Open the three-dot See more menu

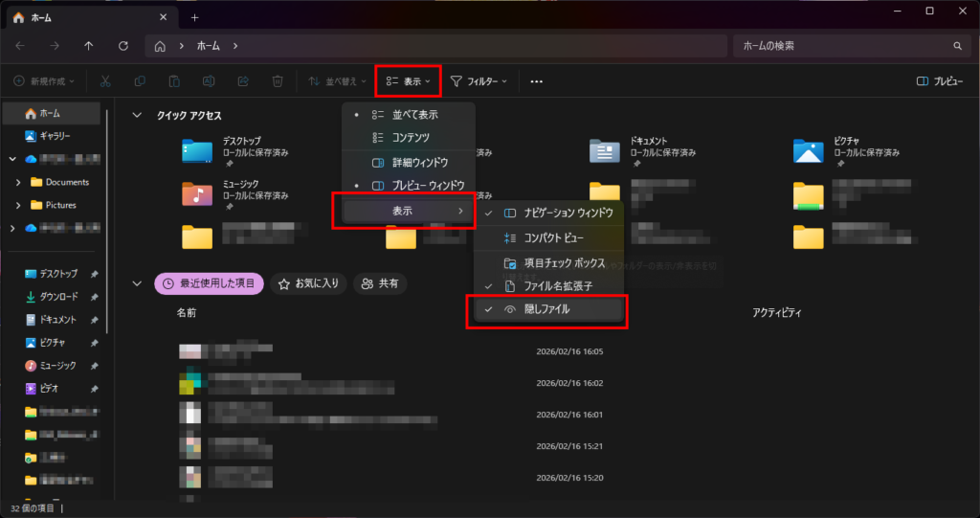pyautogui.click(x=536, y=81)
